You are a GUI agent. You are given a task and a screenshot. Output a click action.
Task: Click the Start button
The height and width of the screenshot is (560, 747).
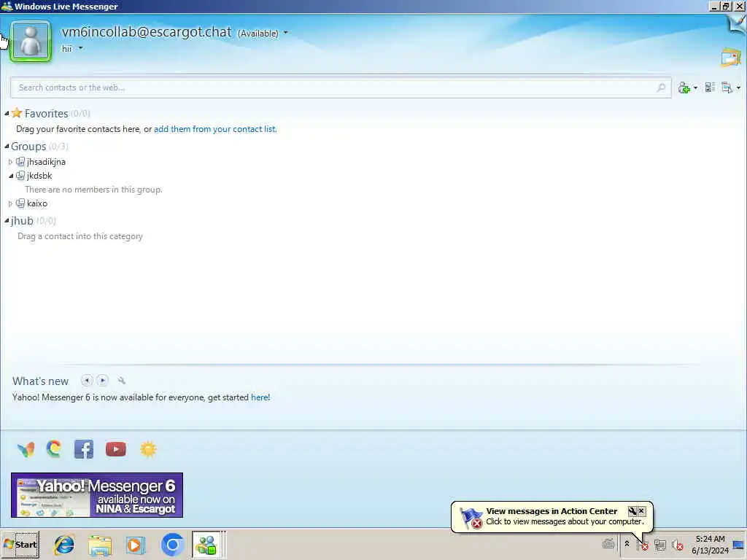click(20, 544)
